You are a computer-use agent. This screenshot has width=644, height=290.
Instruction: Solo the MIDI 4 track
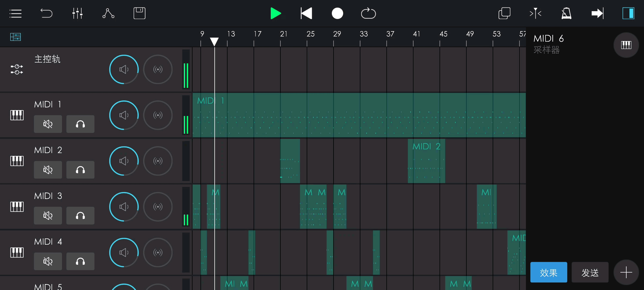pyautogui.click(x=80, y=261)
